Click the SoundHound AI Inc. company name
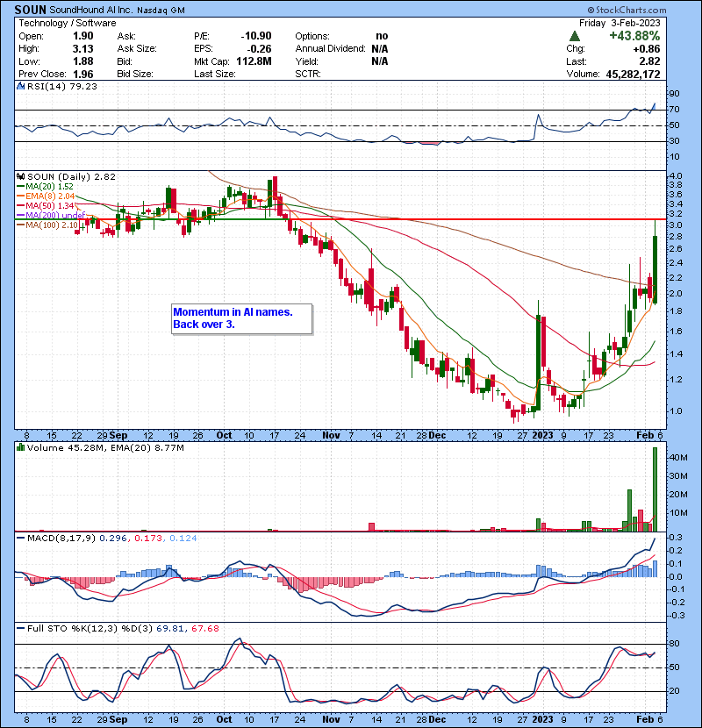This screenshot has height=728, width=702. [91, 11]
